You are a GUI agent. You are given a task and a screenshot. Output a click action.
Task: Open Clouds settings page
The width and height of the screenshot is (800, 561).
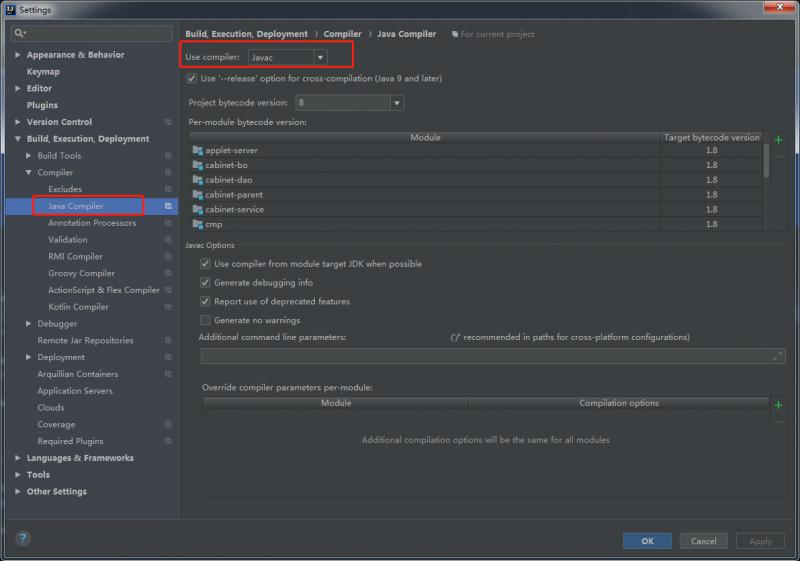[51, 407]
